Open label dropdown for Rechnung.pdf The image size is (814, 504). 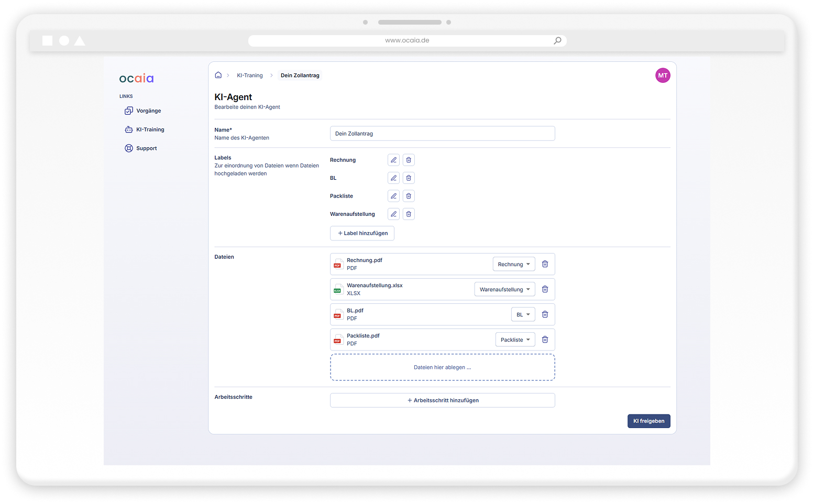pyautogui.click(x=513, y=264)
